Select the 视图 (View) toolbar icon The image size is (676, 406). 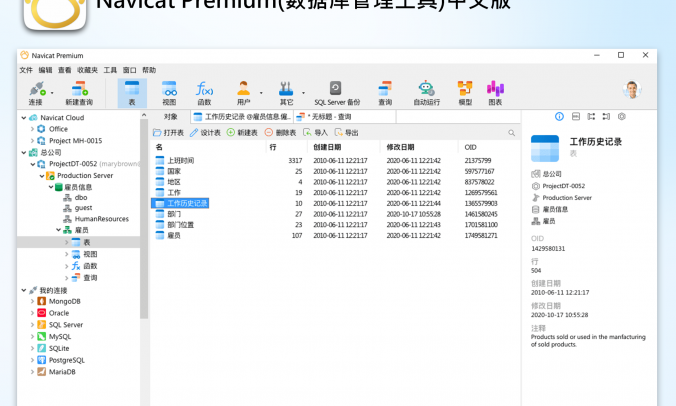[169, 92]
